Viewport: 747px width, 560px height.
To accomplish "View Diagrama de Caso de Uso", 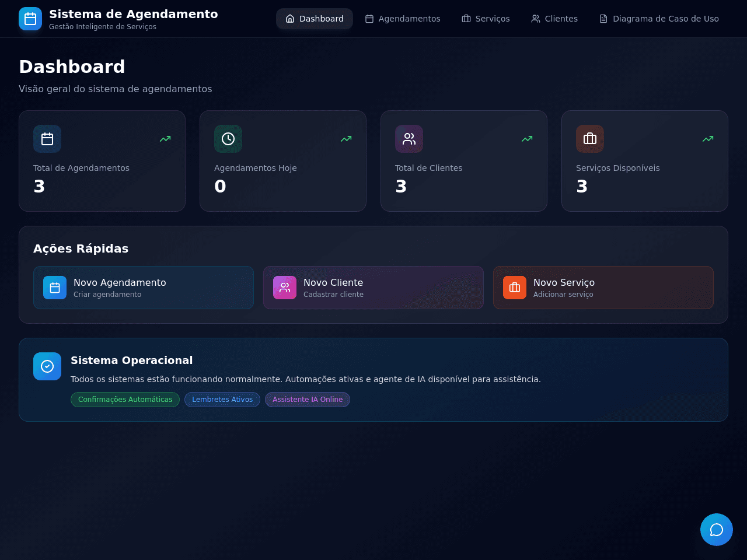I will [x=659, y=19].
